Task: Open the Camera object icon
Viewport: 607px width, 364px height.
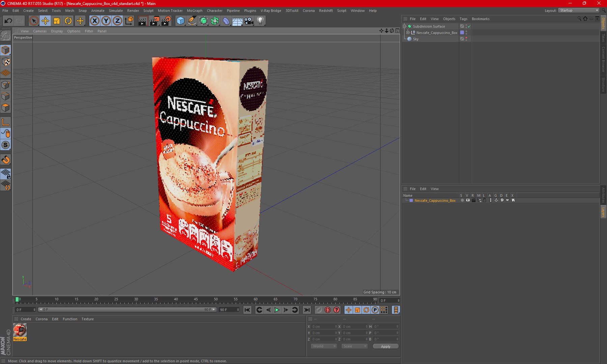Action: [x=249, y=21]
